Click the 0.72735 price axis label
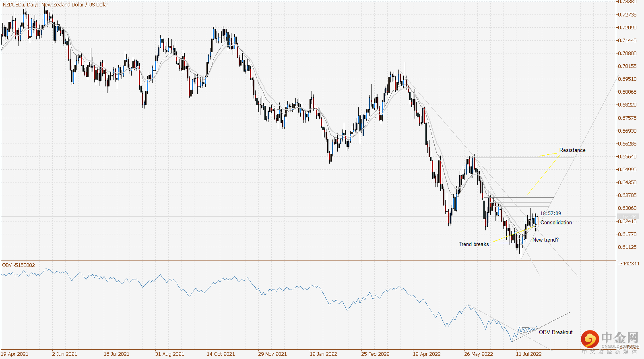644x359 pixels. (x=627, y=15)
